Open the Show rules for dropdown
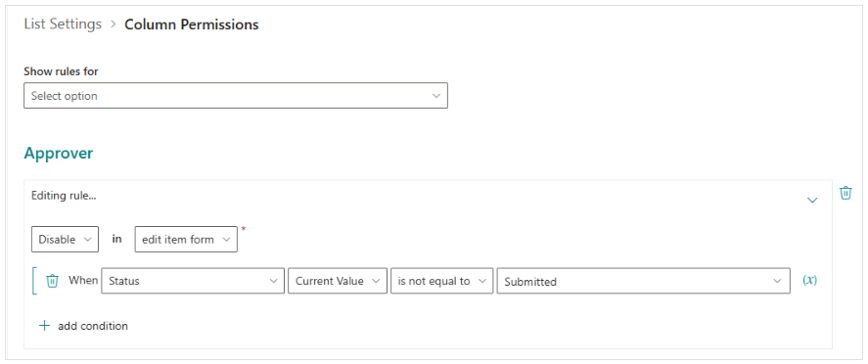 pos(236,96)
